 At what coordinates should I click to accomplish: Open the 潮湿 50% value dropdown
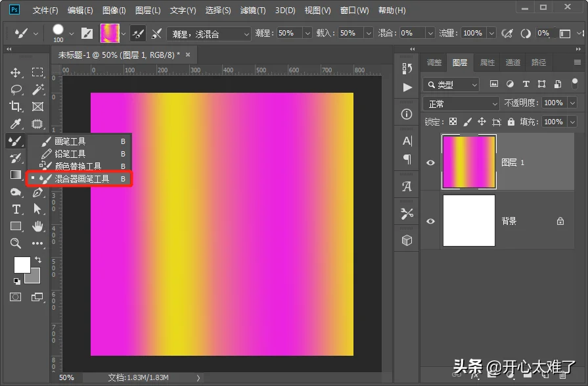[307, 34]
